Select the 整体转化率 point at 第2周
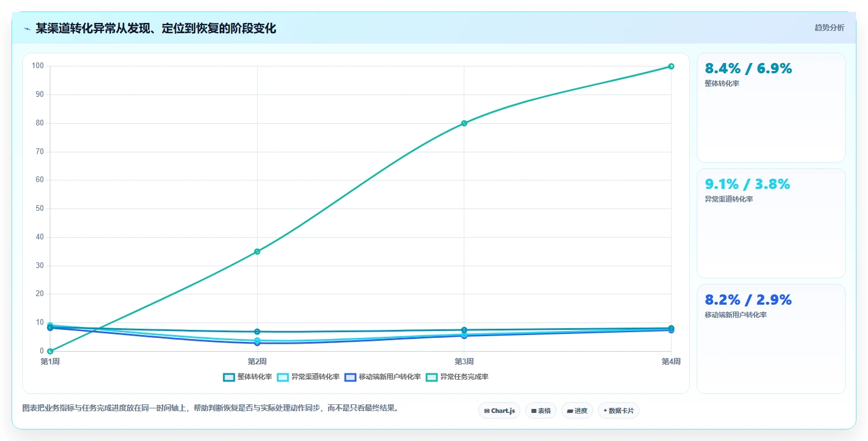The image size is (868, 441). pos(257,332)
